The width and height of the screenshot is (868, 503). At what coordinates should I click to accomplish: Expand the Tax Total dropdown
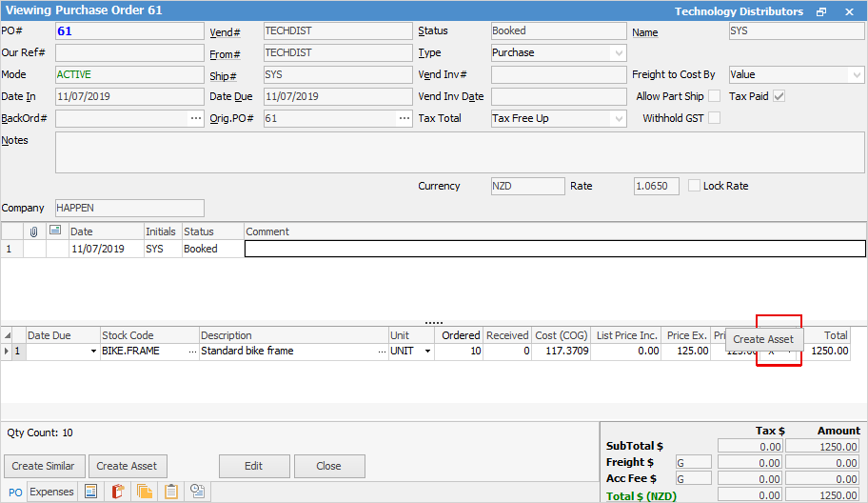[619, 118]
